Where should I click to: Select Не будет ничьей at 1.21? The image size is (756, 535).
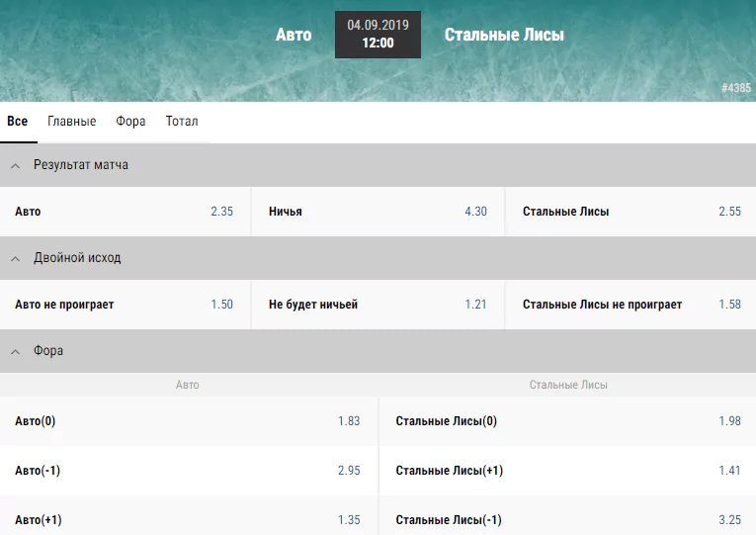pyautogui.click(x=378, y=305)
